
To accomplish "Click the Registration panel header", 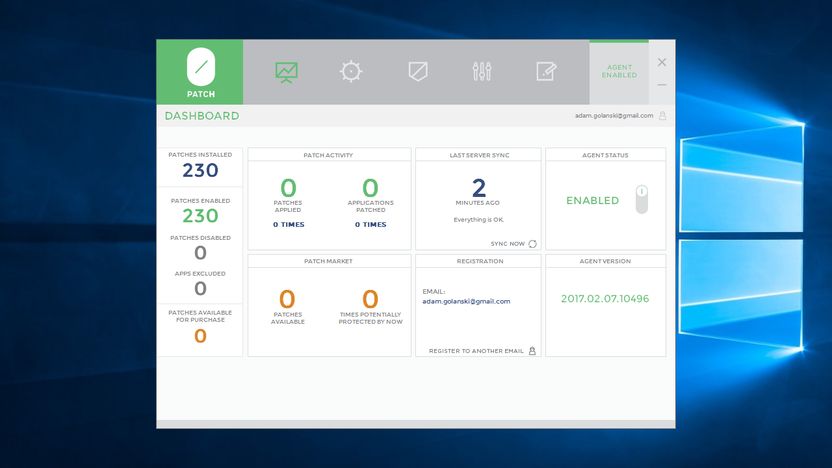I will click(480, 261).
